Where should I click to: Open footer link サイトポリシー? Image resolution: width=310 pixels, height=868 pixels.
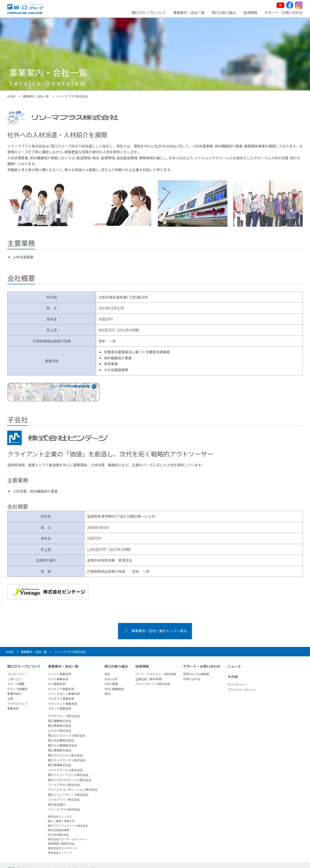click(x=238, y=685)
